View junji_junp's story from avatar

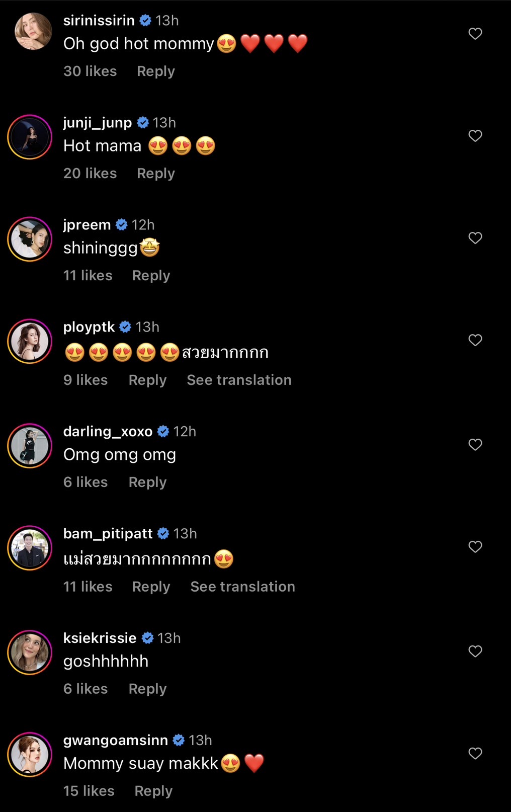point(30,137)
